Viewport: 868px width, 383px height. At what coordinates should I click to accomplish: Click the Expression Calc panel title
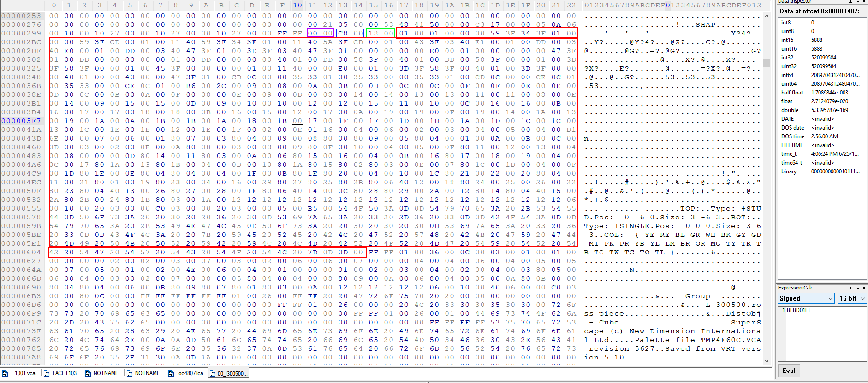796,288
